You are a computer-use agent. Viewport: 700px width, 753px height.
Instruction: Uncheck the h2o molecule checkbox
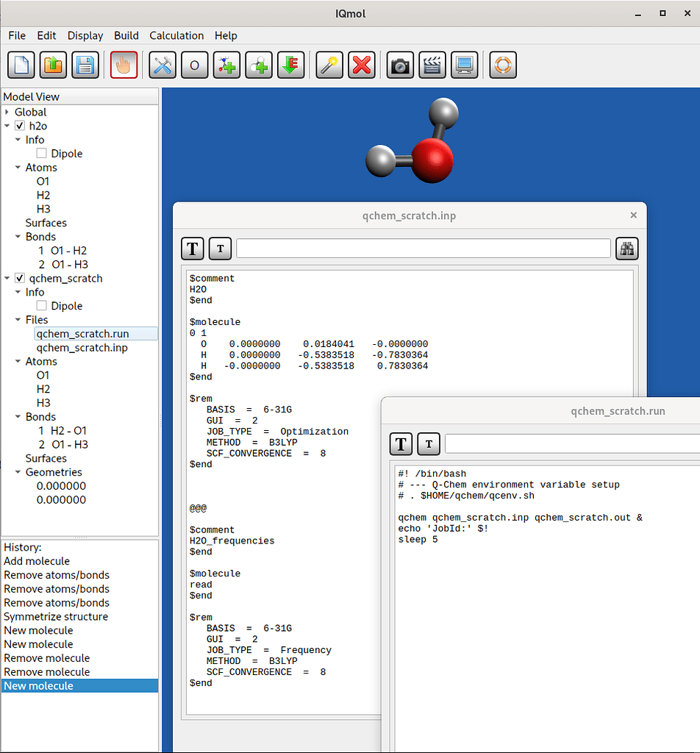pos(20,126)
